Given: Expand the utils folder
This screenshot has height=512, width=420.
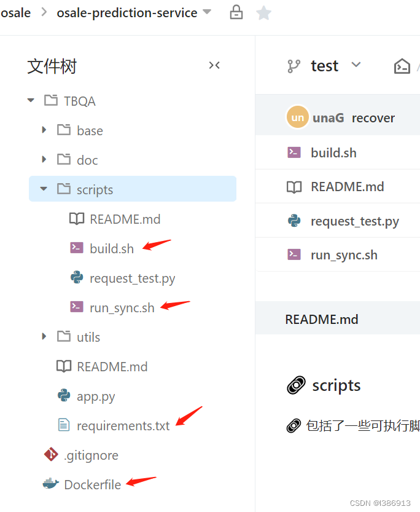Looking at the screenshot, I should [x=44, y=337].
